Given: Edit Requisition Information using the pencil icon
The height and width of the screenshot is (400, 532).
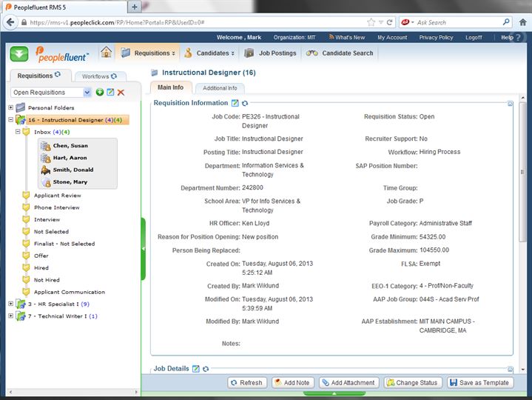Looking at the screenshot, I should point(235,104).
